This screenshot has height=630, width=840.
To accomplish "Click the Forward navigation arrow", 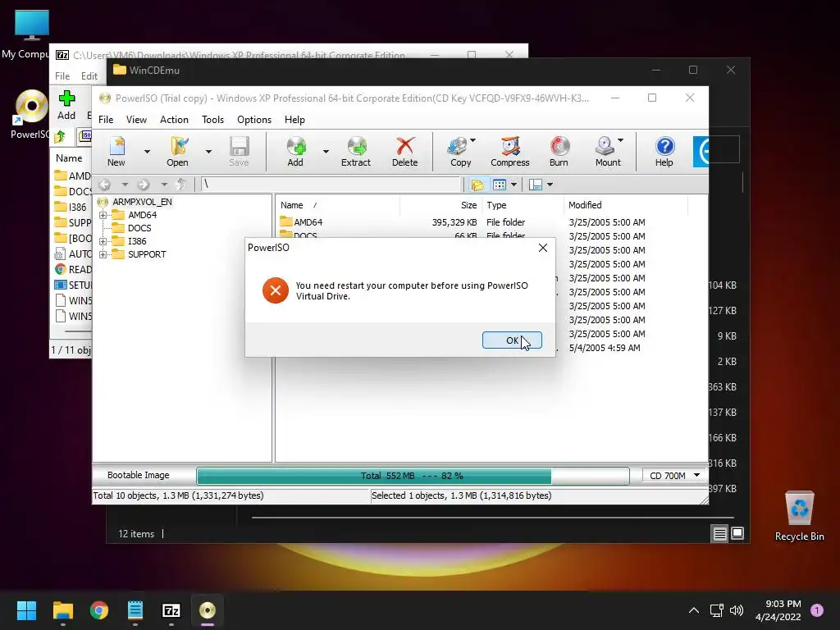I will coord(143,185).
